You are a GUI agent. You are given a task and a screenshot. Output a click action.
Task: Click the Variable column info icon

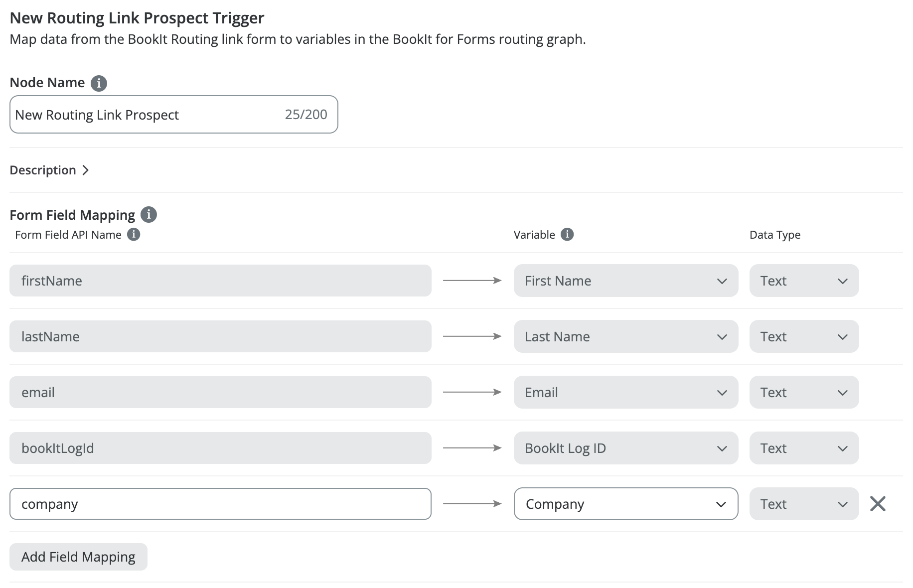click(x=567, y=234)
